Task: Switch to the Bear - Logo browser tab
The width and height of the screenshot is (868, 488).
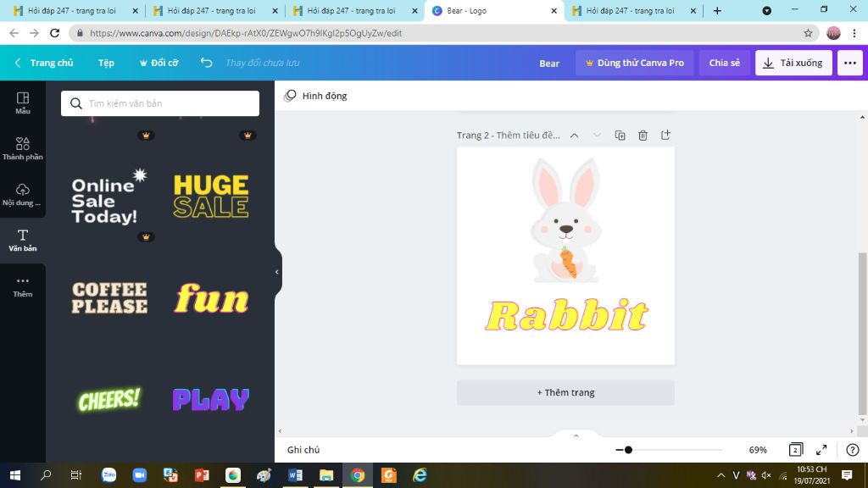Action: click(494, 10)
